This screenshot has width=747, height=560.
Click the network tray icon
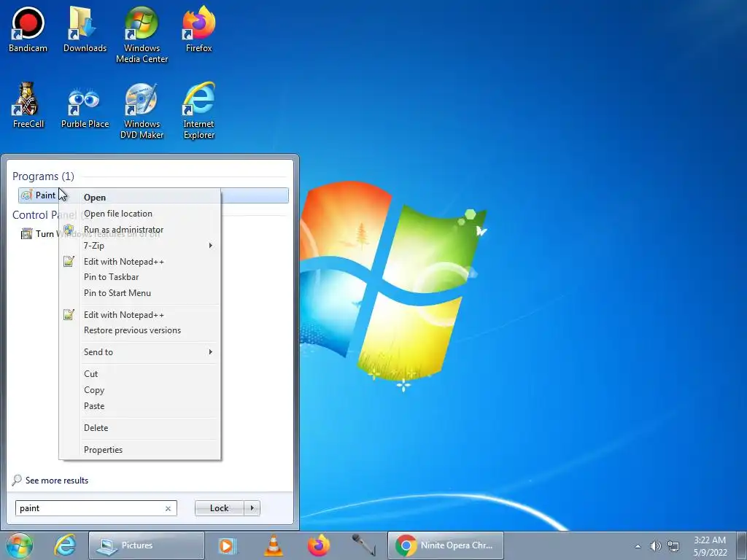pyautogui.click(x=673, y=546)
